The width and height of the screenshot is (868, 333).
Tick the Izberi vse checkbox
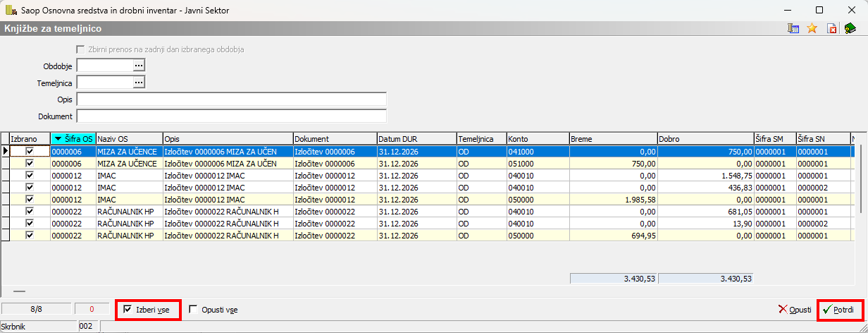coord(128,309)
